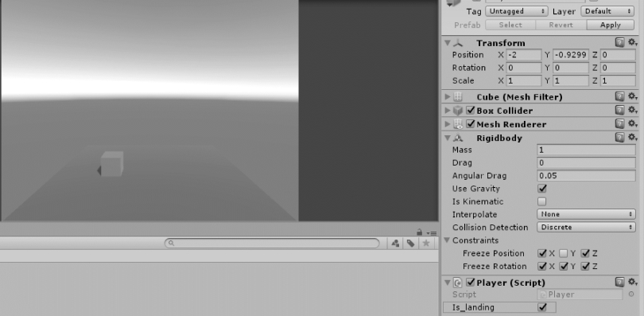
Task: Open the Collision Detection dropdown
Action: coord(586,227)
